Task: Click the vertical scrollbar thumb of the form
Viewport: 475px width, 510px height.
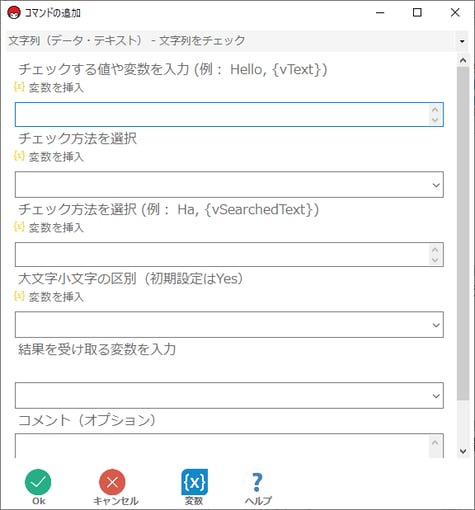Action: pyautogui.click(x=463, y=233)
